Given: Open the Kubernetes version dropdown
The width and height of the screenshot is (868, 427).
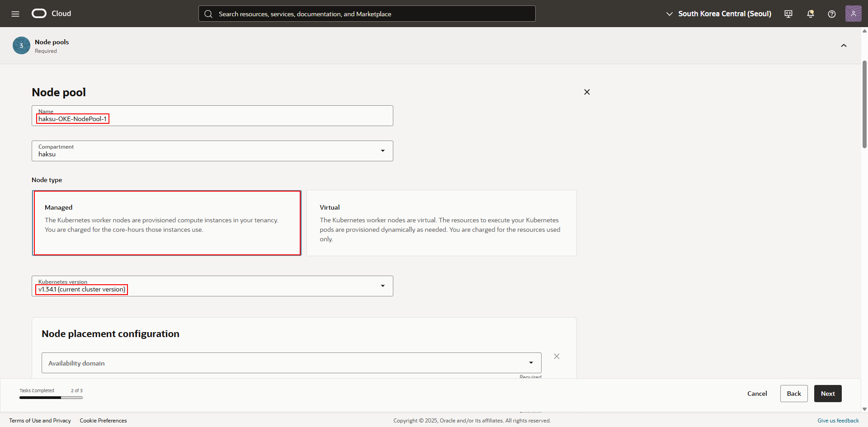Looking at the screenshot, I should click(212, 286).
